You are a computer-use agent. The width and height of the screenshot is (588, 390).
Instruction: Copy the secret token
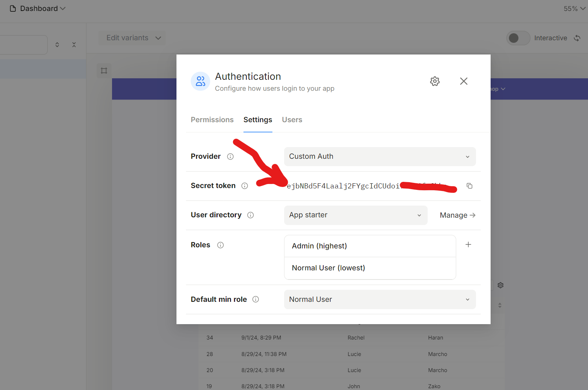click(469, 186)
